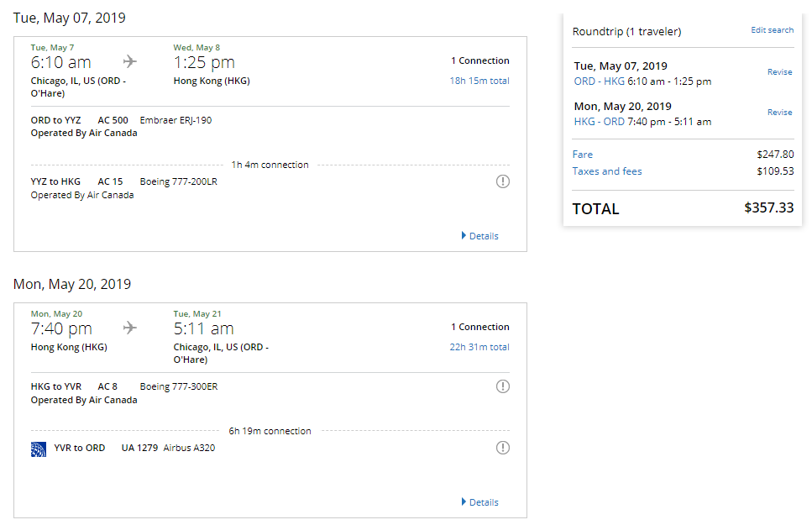Click United Airlines logo beside UA 1279

(x=39, y=449)
